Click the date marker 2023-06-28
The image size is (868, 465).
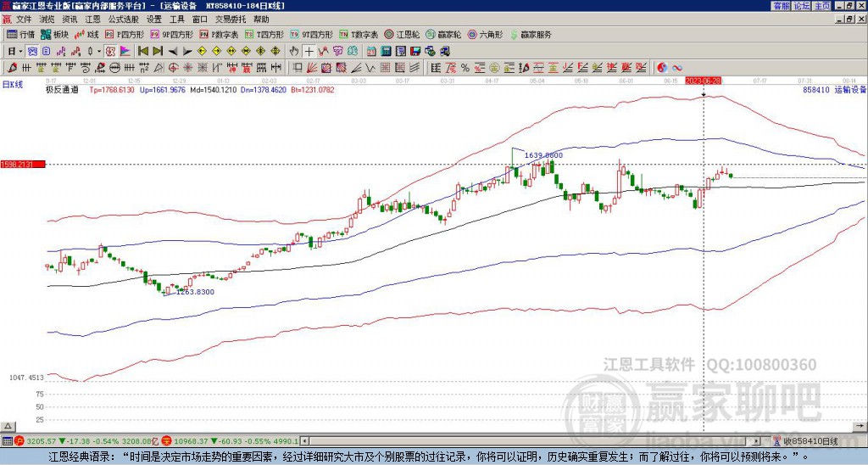[x=703, y=81]
